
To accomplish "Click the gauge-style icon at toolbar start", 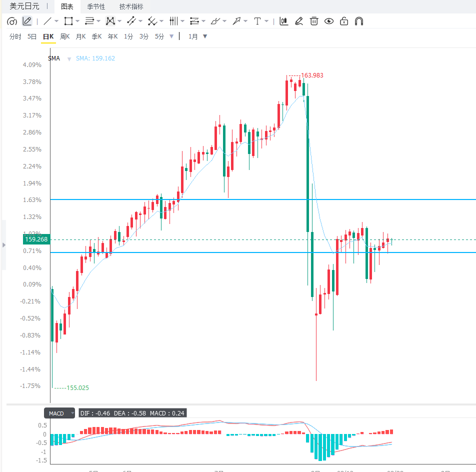I will pyautogui.click(x=12, y=21).
